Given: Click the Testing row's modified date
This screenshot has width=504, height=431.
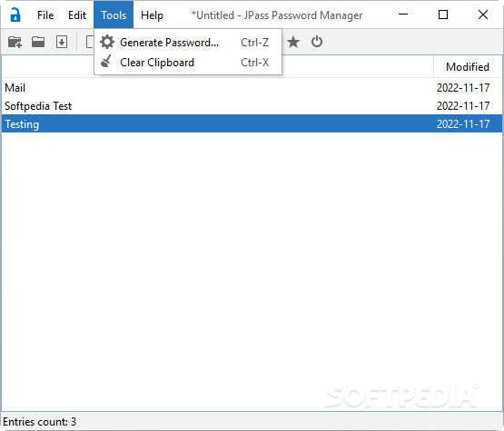Looking at the screenshot, I should [463, 124].
